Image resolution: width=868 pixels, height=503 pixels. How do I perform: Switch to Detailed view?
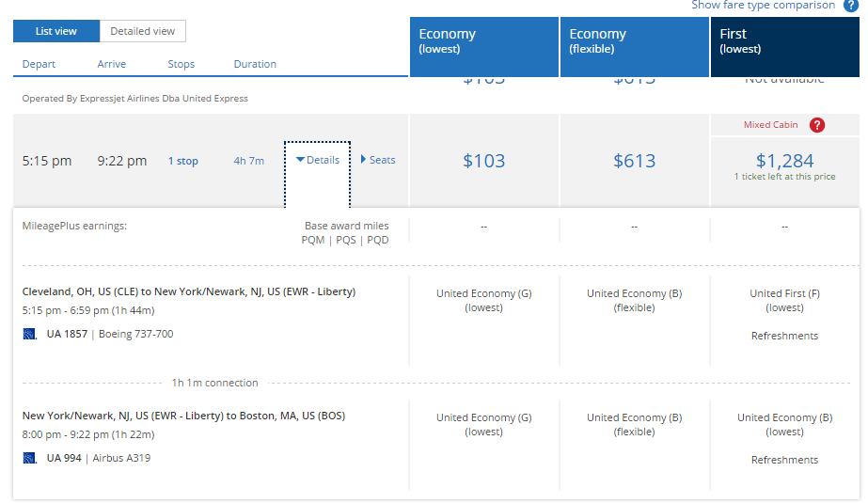(142, 31)
